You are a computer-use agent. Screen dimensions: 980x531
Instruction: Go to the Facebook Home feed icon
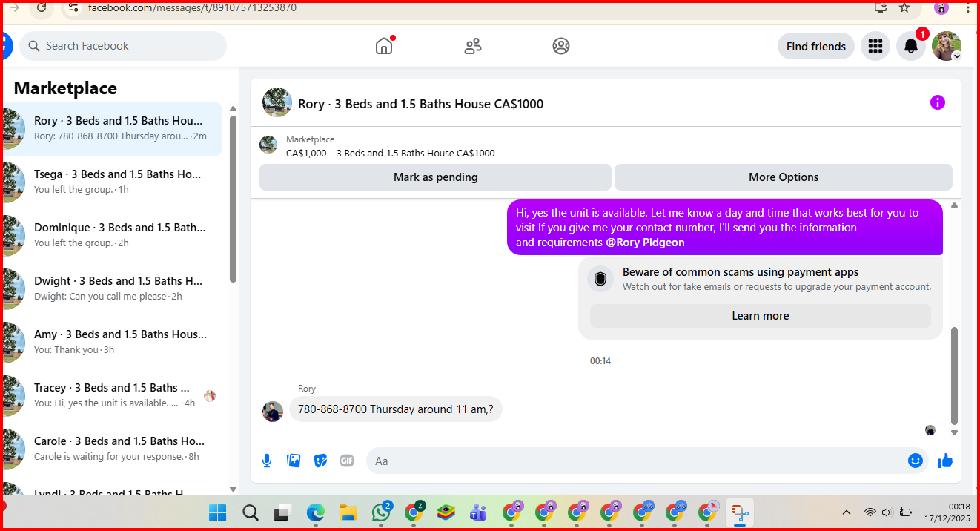click(384, 46)
